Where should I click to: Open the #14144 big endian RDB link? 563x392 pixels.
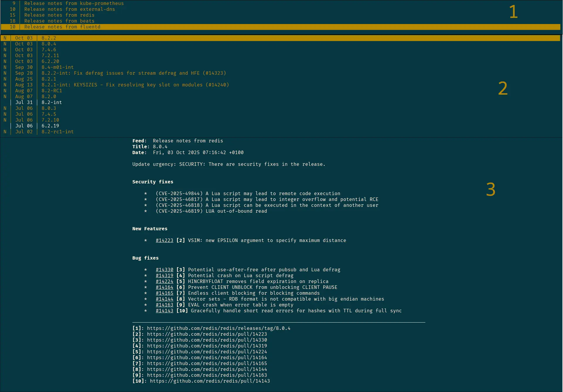[165, 299]
